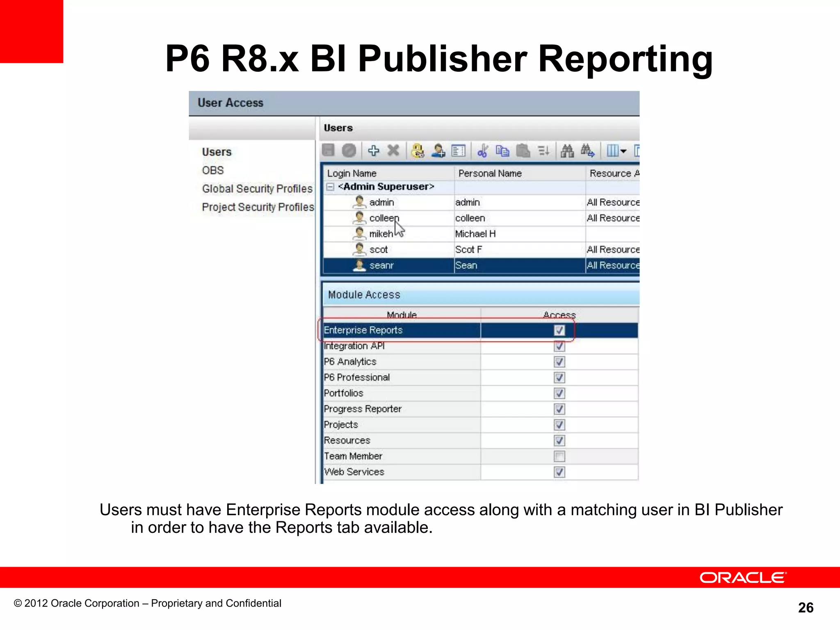Toggle Resources access checkbox
The image size is (840, 630).
coord(559,441)
